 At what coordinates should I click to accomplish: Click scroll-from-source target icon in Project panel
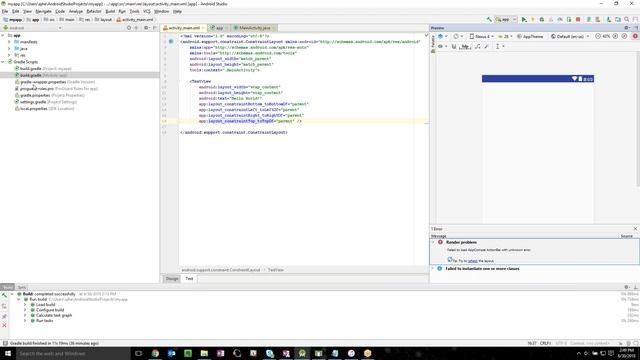(129, 28)
